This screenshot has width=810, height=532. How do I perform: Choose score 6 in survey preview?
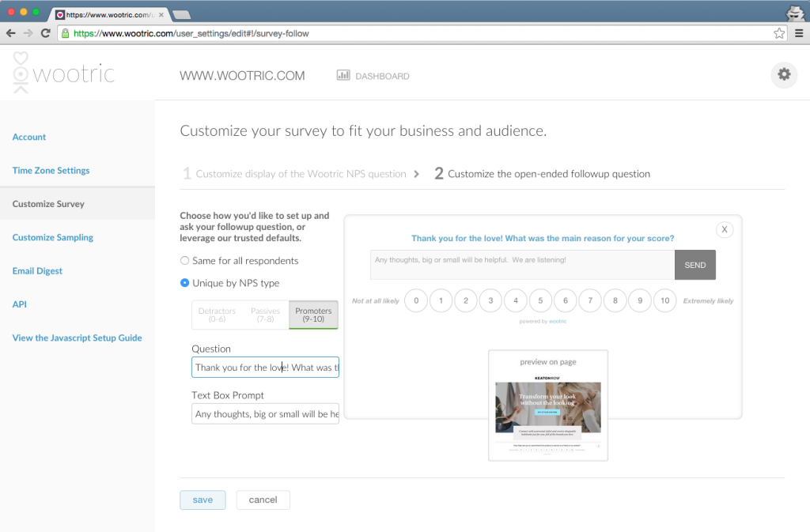tap(565, 301)
